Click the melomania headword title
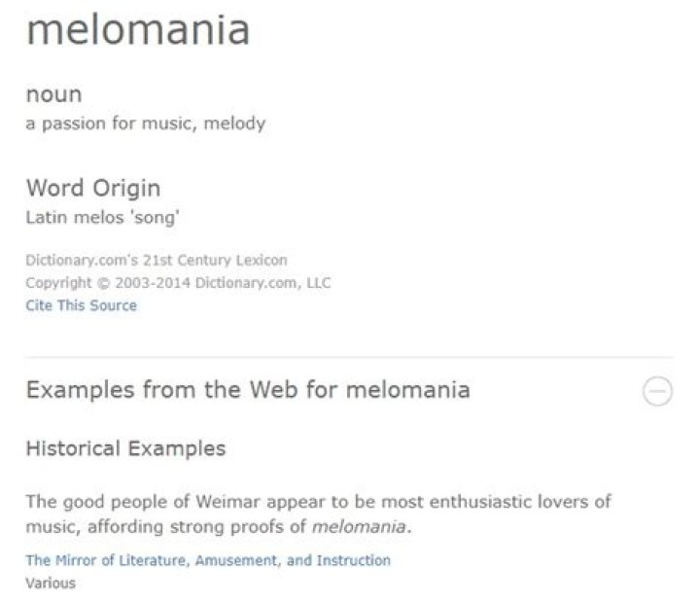This screenshot has width=700, height=604. [x=138, y=30]
